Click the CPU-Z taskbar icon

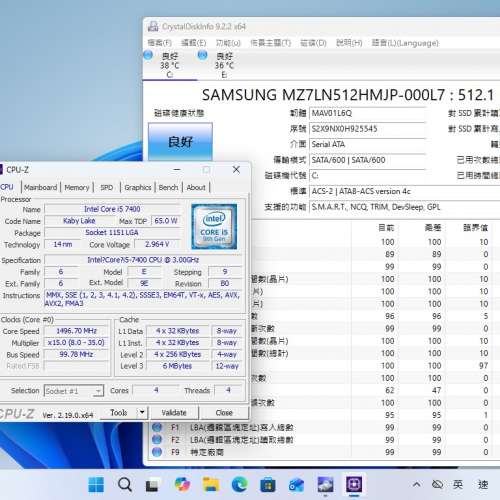pyautogui.click(x=354, y=484)
